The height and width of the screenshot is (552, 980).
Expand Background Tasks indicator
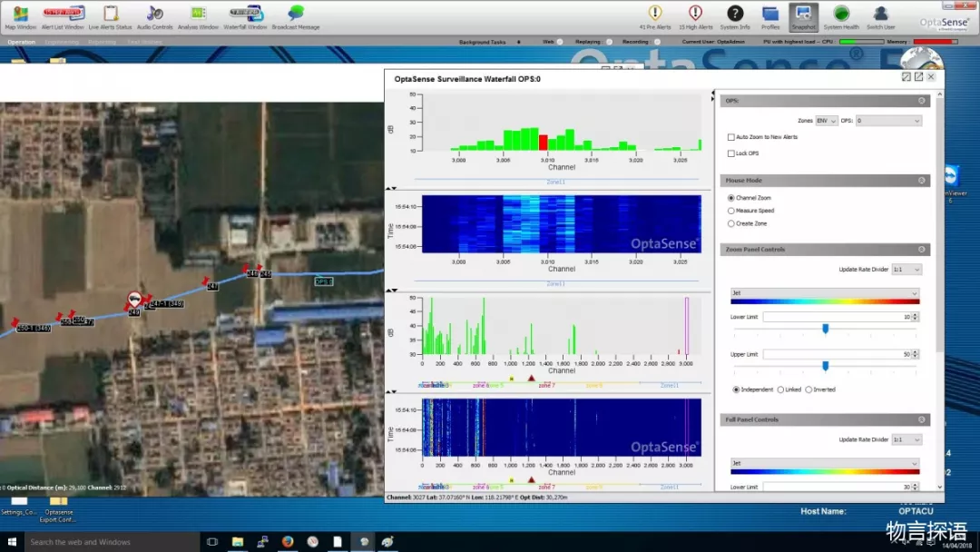click(518, 42)
